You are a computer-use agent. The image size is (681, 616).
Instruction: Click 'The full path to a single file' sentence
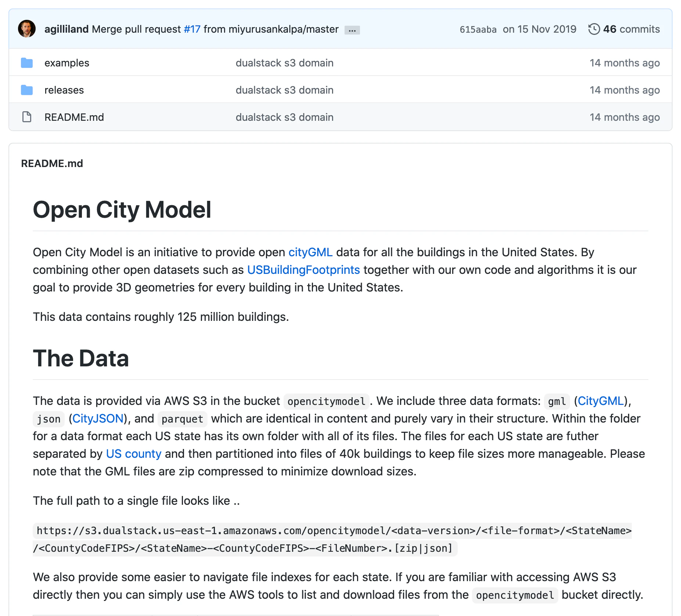point(136,501)
